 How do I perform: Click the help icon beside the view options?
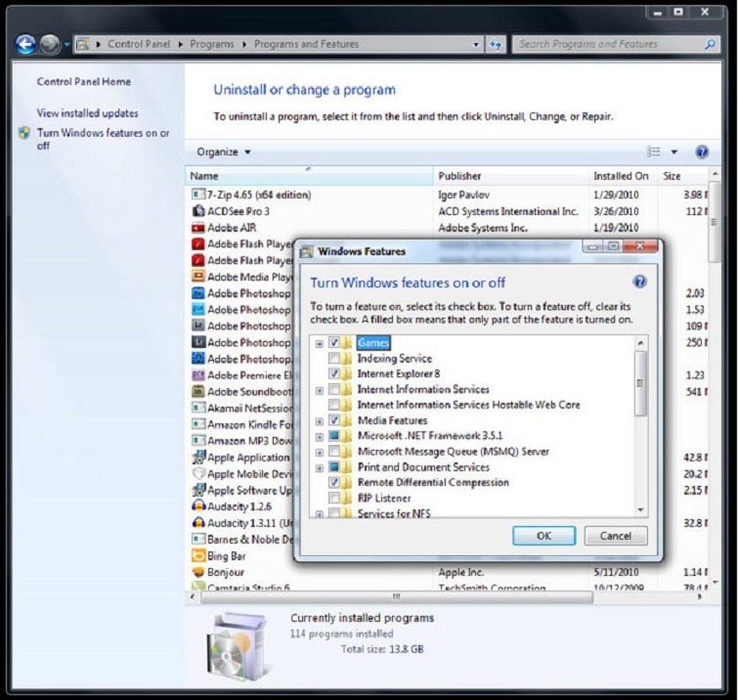[x=701, y=153]
